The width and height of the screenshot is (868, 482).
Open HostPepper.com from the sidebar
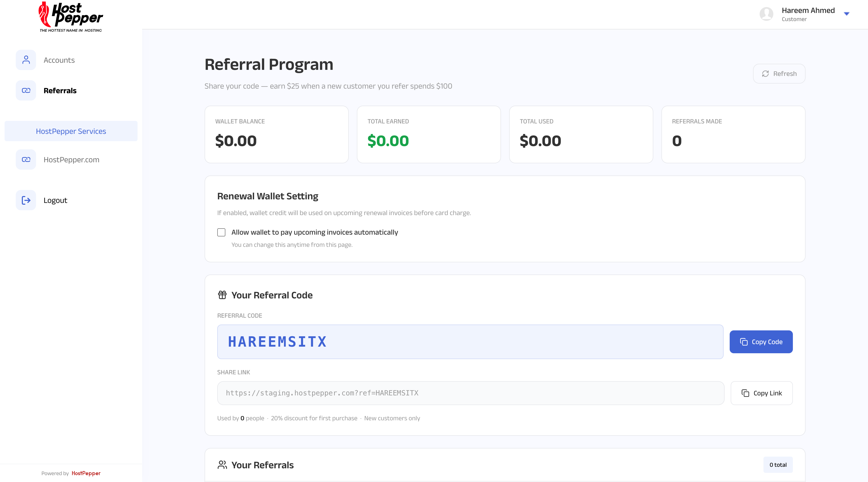[71, 160]
